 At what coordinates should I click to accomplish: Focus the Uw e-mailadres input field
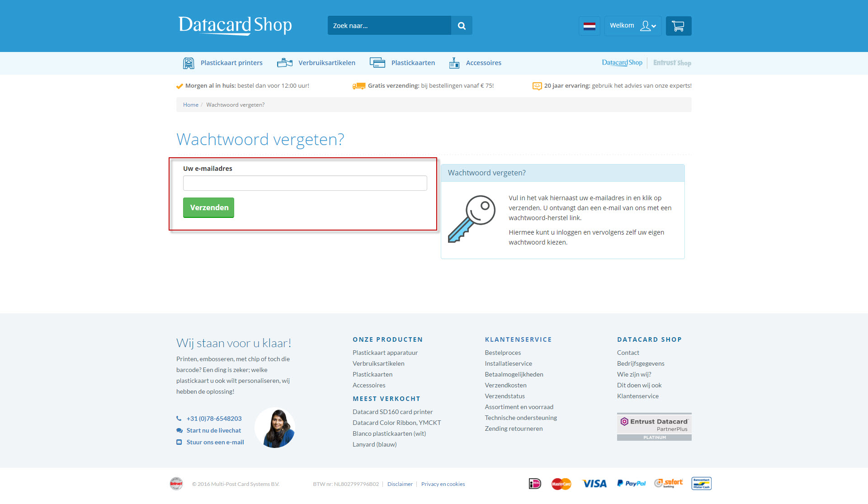[305, 183]
